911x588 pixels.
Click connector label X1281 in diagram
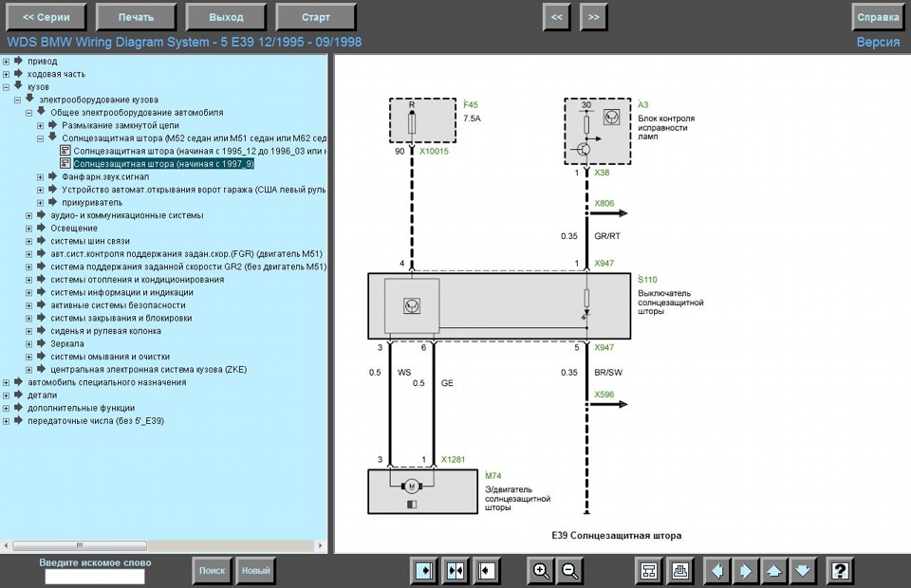454,459
